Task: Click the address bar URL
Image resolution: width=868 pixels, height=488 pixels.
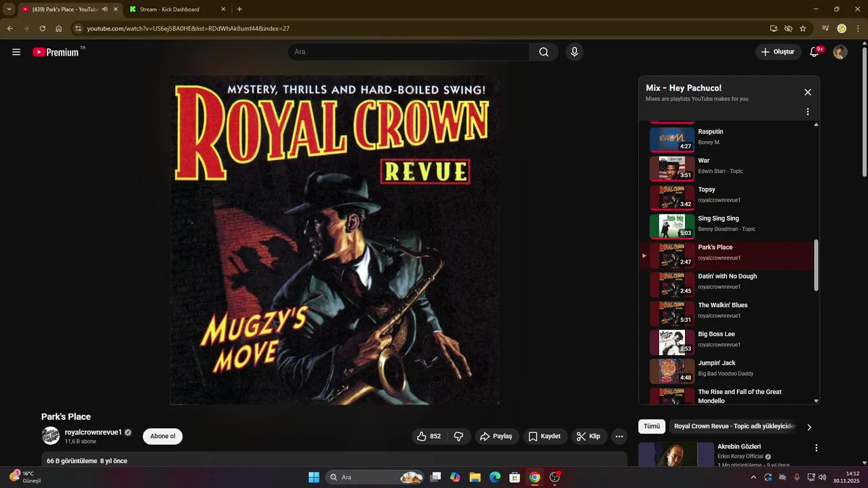Action: (x=189, y=28)
